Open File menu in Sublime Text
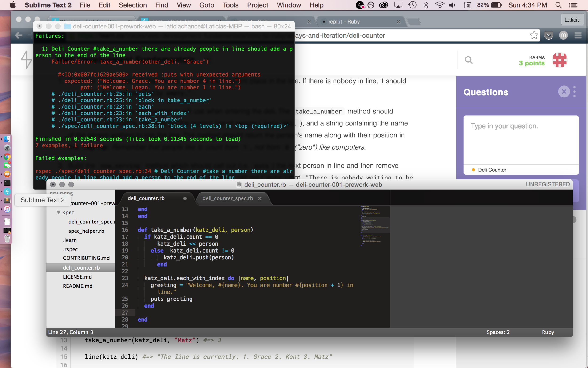 click(x=85, y=5)
